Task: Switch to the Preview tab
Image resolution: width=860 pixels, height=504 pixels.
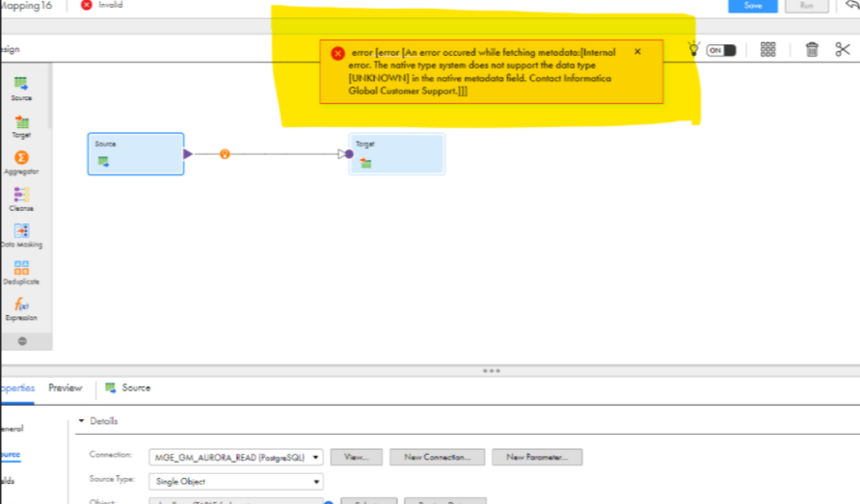Action: click(66, 387)
